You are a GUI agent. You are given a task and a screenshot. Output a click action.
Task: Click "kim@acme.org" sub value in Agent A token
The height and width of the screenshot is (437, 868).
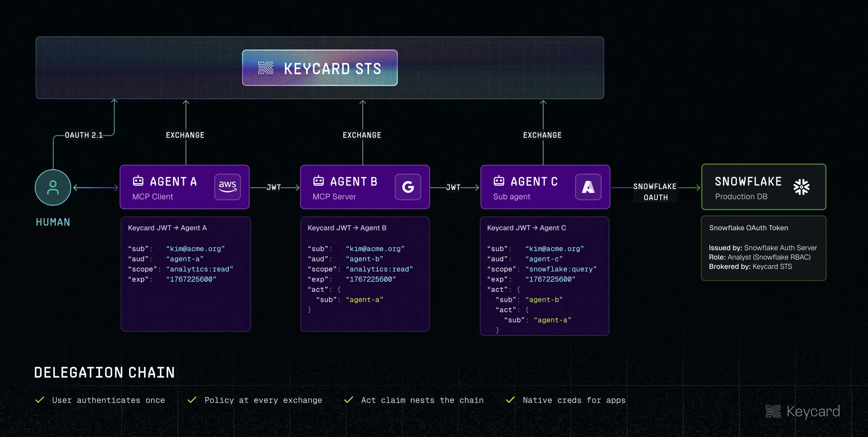coord(195,249)
